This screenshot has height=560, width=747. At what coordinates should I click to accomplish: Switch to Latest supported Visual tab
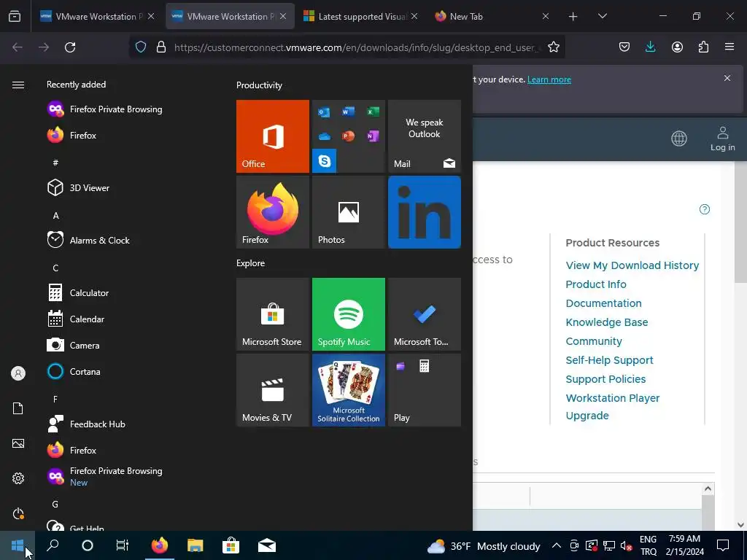coord(361,16)
